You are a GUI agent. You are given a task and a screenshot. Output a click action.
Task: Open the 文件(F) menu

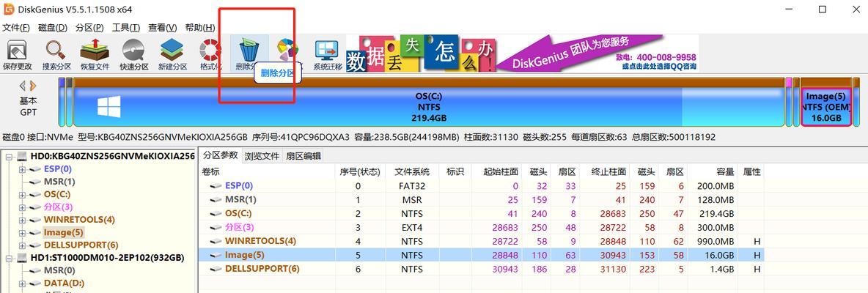(x=15, y=28)
